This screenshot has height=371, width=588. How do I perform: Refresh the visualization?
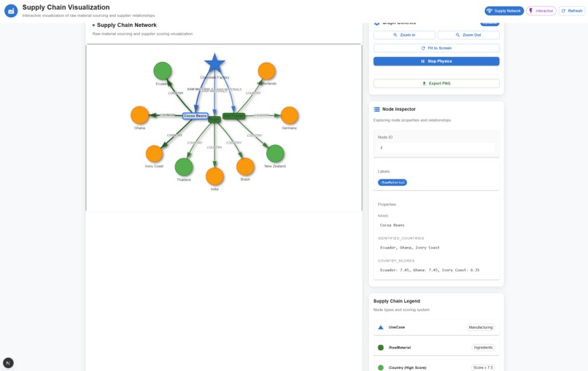[572, 11]
